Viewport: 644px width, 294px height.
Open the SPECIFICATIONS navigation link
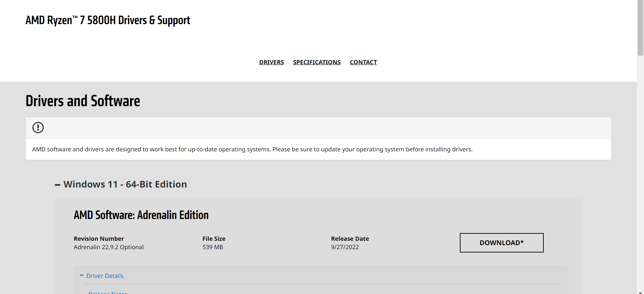317,62
